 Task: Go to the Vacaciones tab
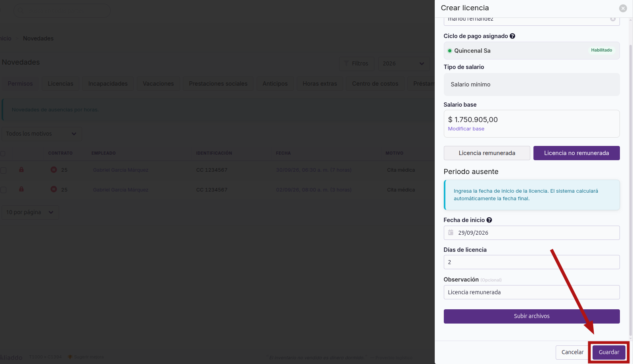point(158,84)
